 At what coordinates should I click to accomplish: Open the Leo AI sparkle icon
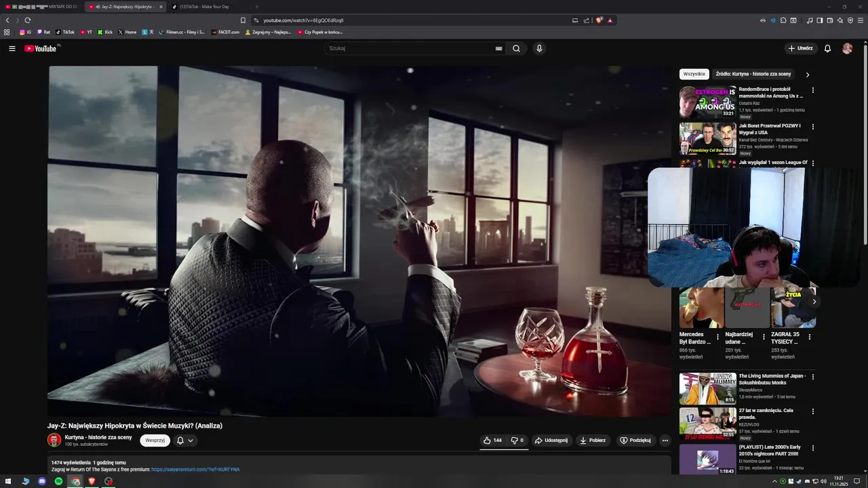pyautogui.click(x=840, y=20)
